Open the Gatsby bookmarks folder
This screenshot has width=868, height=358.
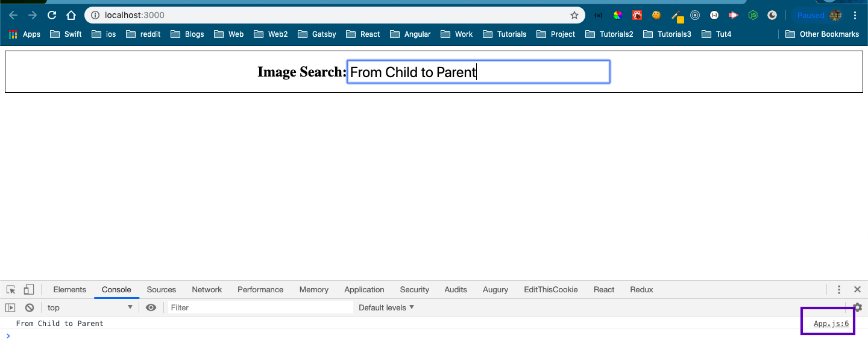coord(317,34)
